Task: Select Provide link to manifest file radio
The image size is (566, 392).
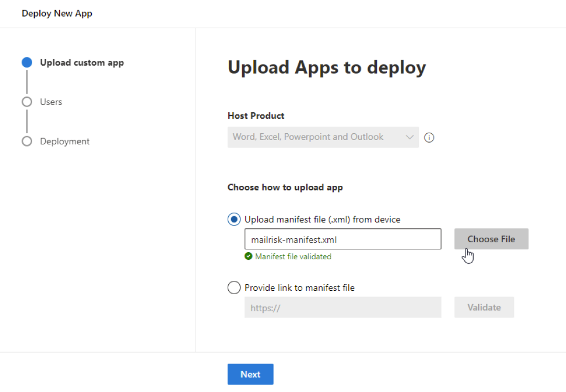Action: coord(234,288)
